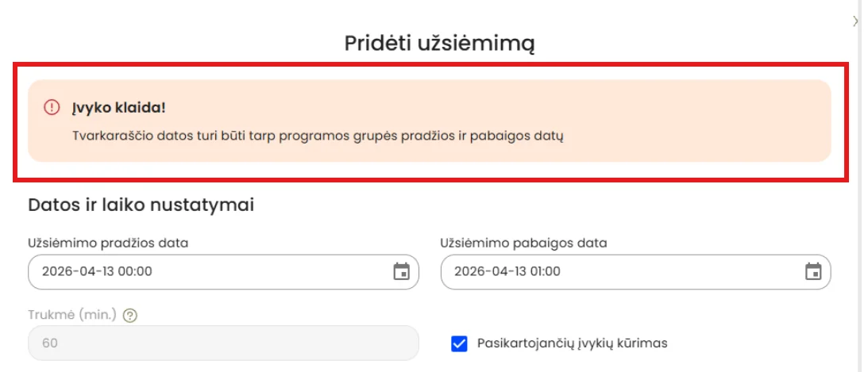The image size is (868, 372).
Task: Open calendar picker for Užsiėmimo pradžios data
Action: click(x=401, y=271)
